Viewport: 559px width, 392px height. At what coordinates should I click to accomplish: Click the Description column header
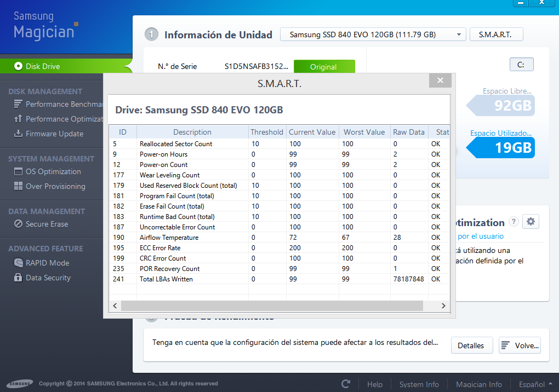pyautogui.click(x=192, y=132)
